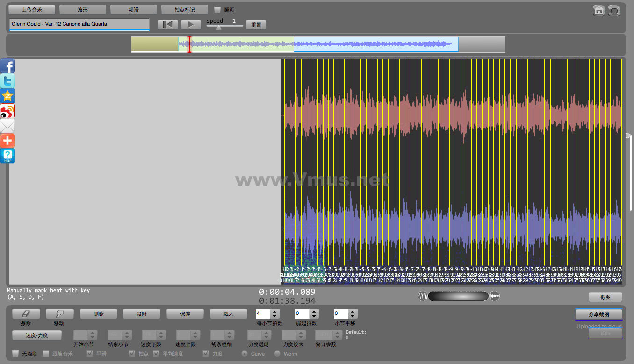
Task: Open the Sina Weibo share icon
Action: tap(7, 111)
